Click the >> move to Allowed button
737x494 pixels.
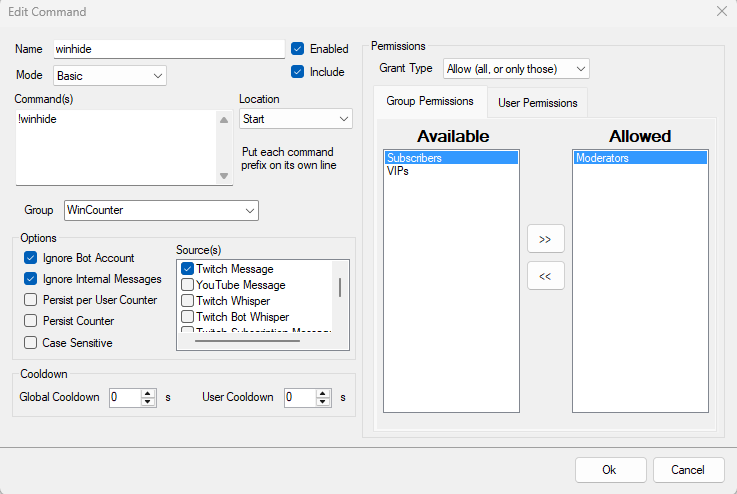point(545,239)
